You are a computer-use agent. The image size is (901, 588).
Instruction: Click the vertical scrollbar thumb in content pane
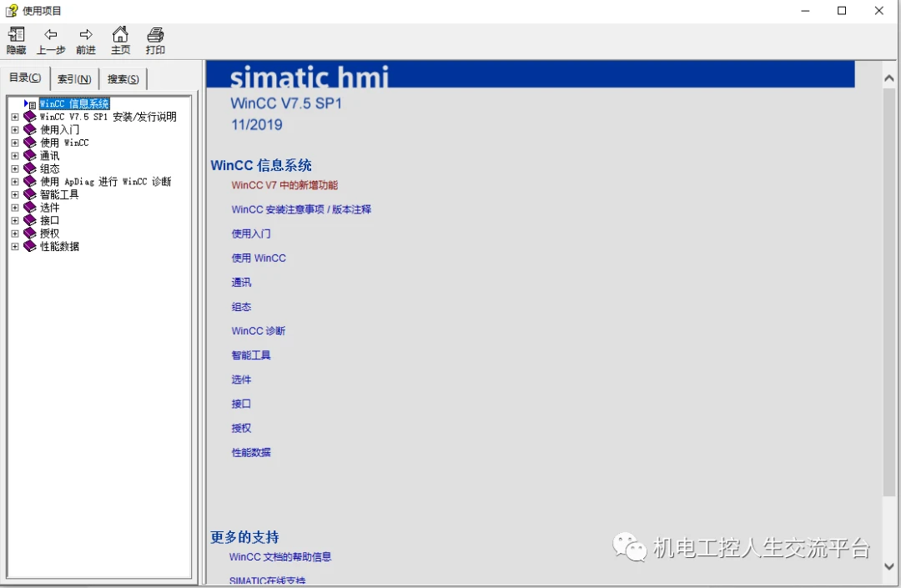pyautogui.click(x=889, y=291)
